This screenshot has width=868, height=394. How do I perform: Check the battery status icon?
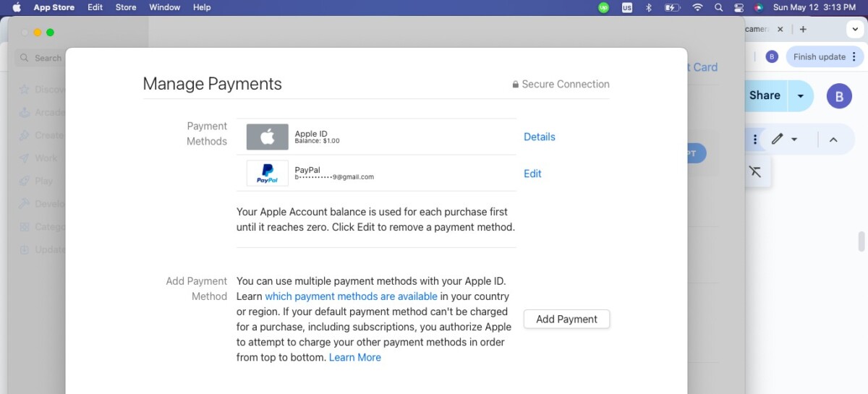coord(673,7)
